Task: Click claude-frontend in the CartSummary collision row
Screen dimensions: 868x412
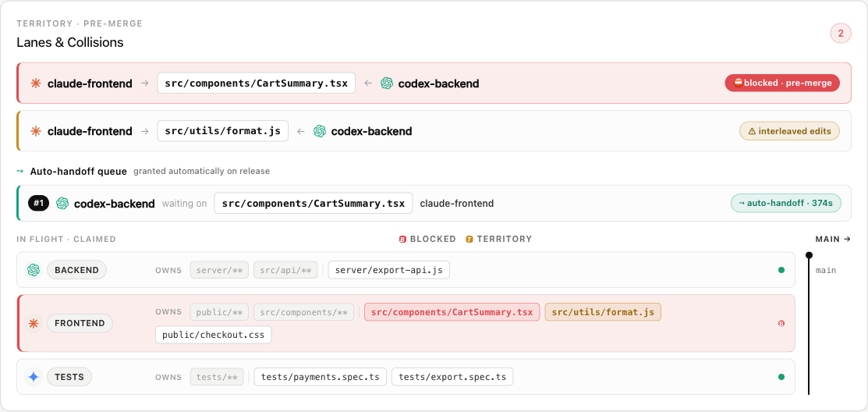Action: point(90,83)
